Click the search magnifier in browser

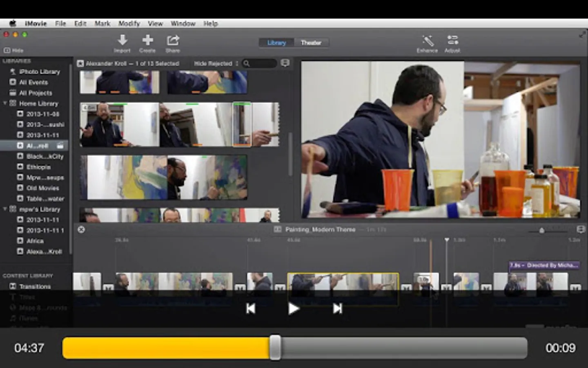[247, 63]
